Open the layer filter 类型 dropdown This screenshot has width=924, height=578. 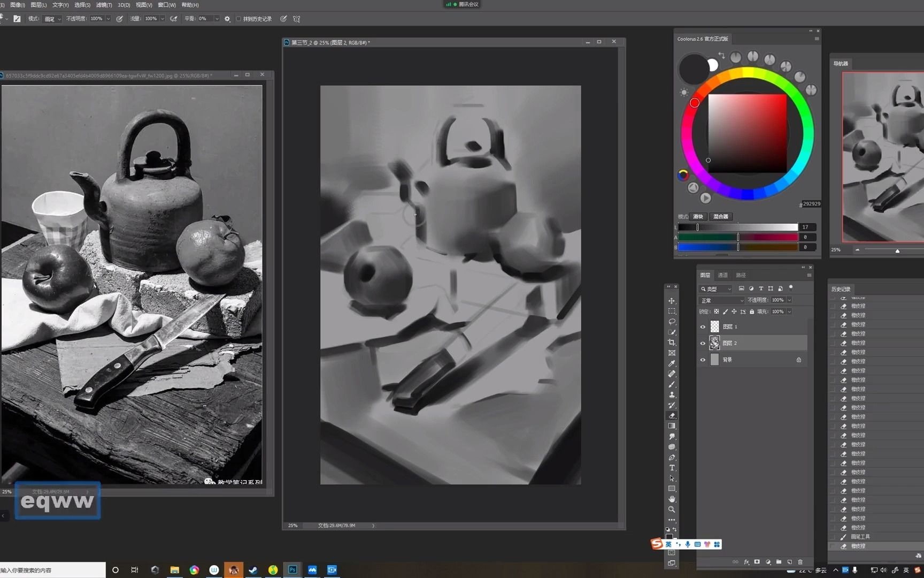(x=716, y=289)
